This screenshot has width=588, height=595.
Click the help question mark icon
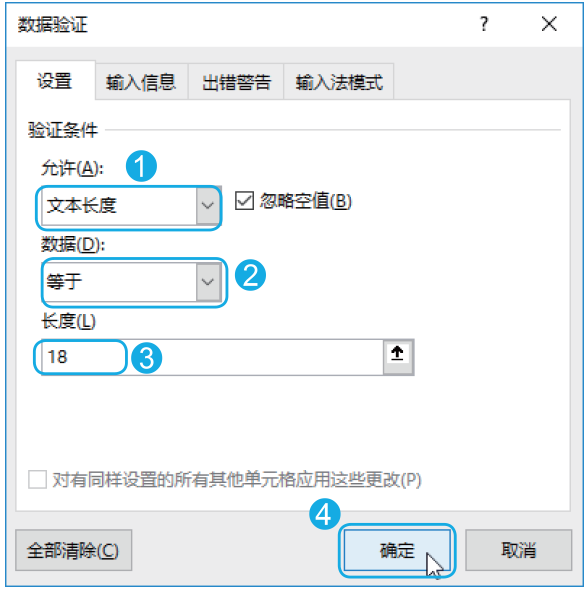(x=484, y=24)
